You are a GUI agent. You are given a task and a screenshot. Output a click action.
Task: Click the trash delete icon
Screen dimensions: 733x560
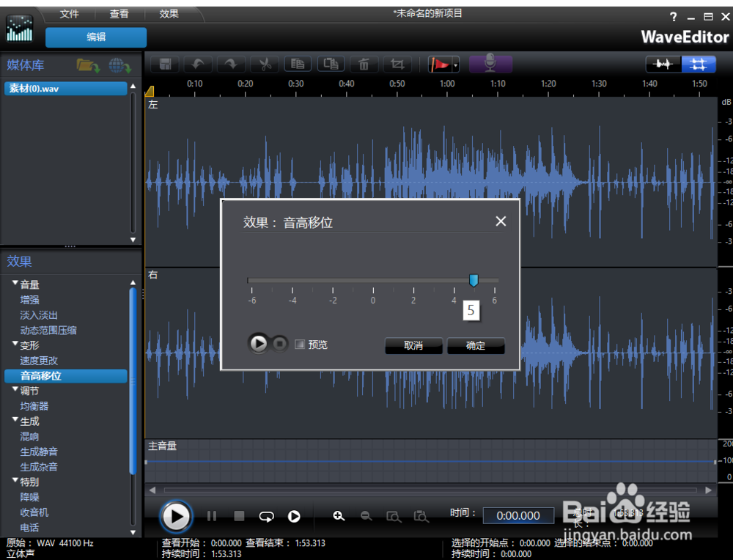(364, 64)
